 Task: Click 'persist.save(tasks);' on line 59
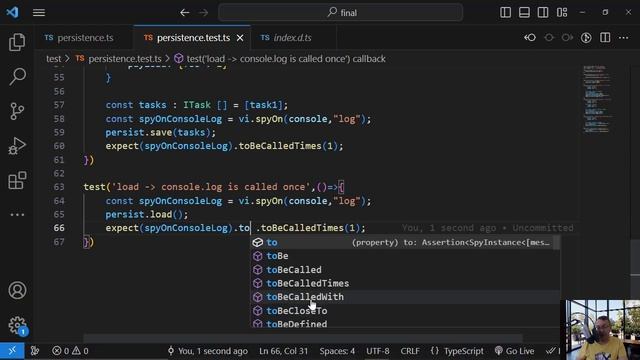pyautogui.click(x=160, y=132)
